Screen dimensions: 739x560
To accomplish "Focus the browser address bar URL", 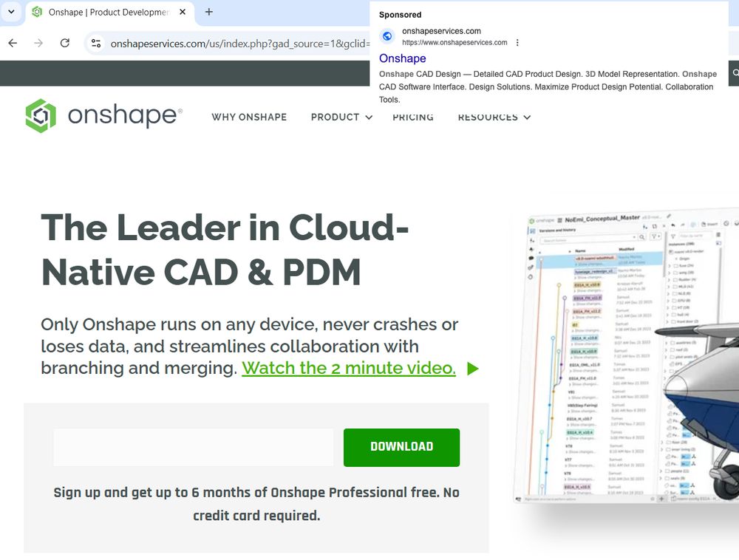I will click(x=239, y=44).
